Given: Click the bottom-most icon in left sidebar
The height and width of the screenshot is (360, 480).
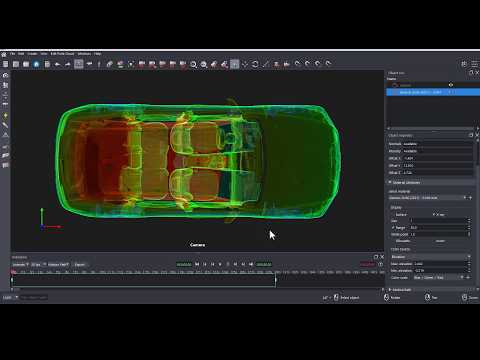Looking at the screenshot, I should click(5, 165).
